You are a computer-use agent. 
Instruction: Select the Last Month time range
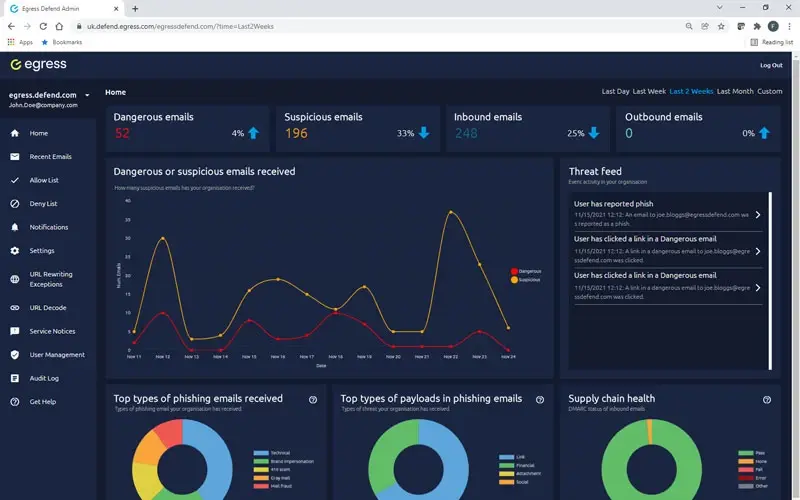tap(735, 92)
